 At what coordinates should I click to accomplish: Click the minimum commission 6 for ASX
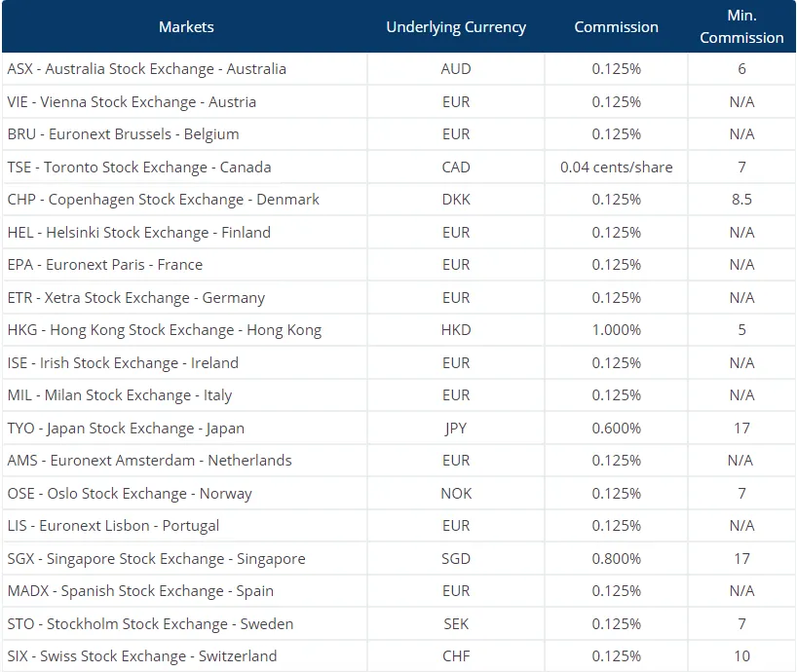741,68
